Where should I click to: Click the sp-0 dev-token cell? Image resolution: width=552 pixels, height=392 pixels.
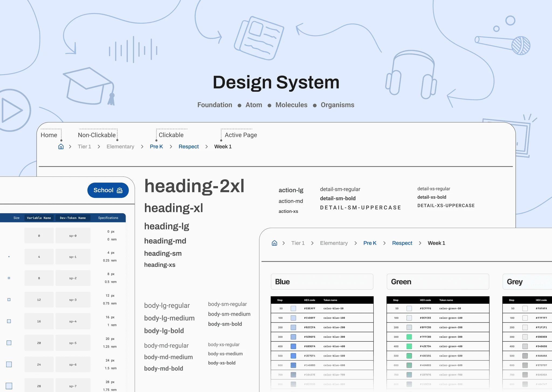[x=73, y=236]
